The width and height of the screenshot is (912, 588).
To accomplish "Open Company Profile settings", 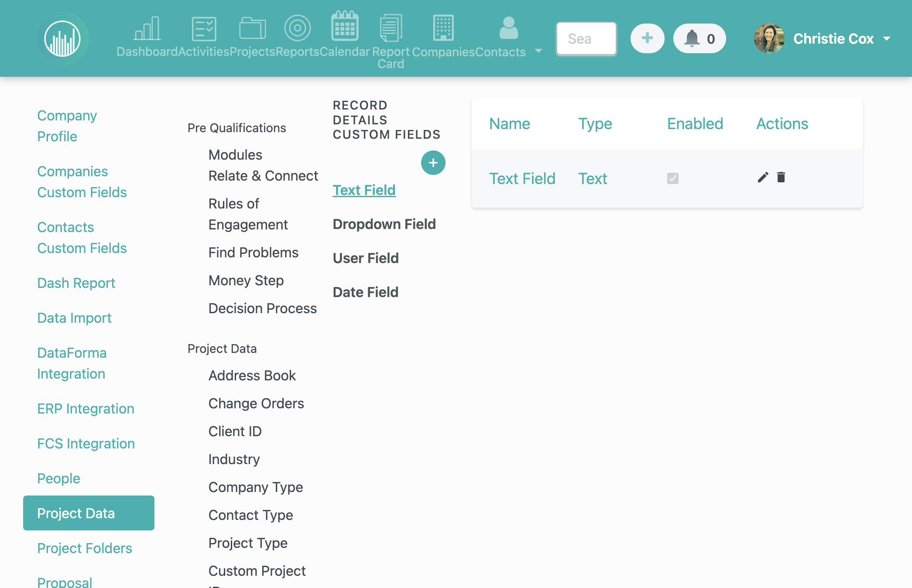I will [x=67, y=126].
